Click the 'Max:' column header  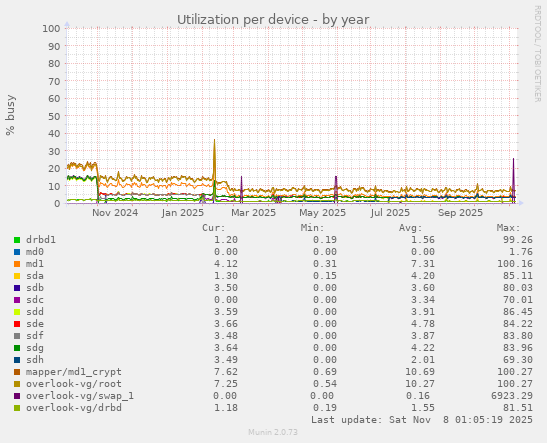[509, 228]
